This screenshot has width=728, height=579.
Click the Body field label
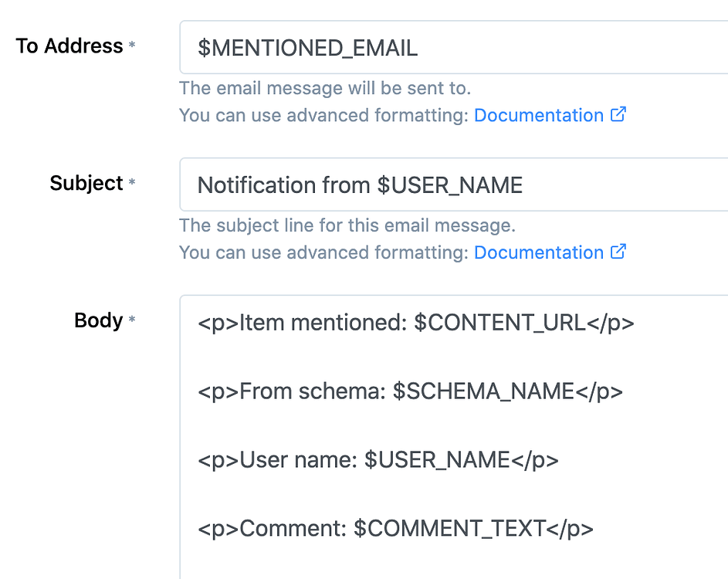[x=98, y=320]
